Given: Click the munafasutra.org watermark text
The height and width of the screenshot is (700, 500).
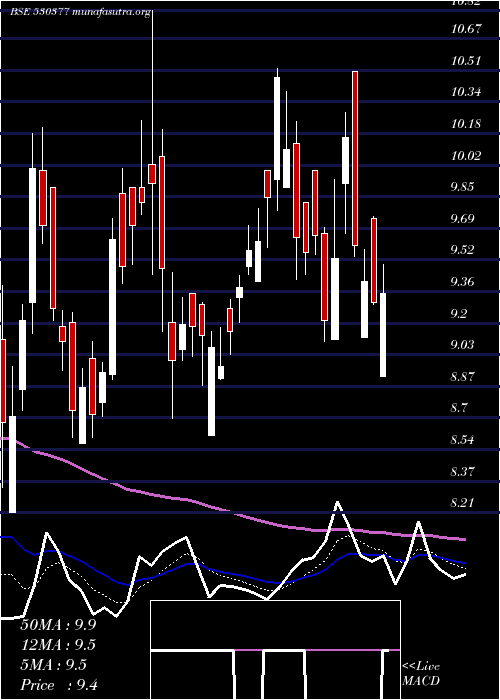Looking at the screenshot, I should [111, 12].
